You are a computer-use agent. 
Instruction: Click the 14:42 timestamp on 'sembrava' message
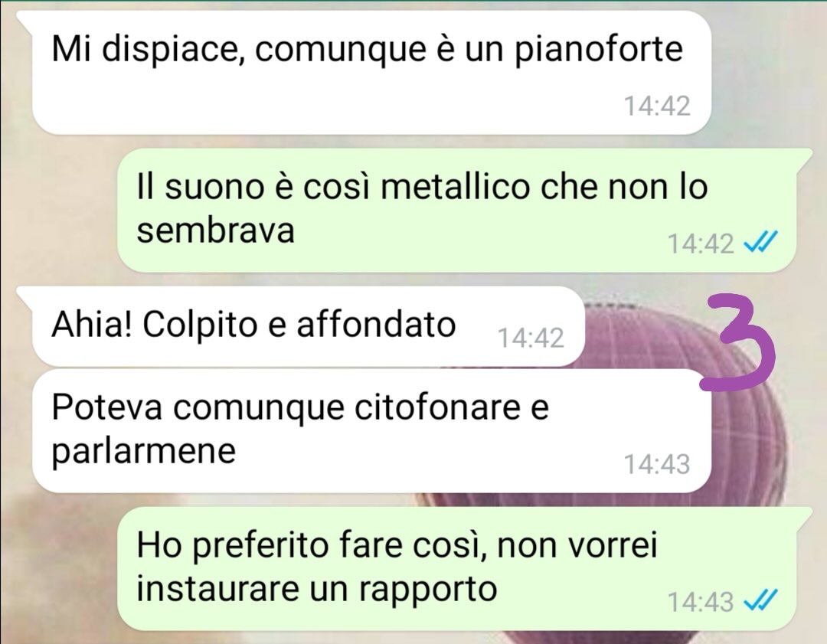pyautogui.click(x=701, y=244)
